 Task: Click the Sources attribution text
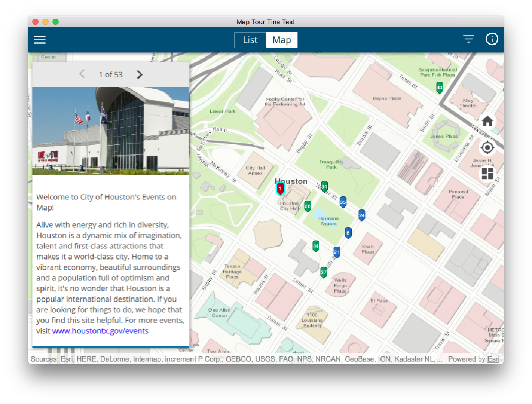tap(237, 359)
